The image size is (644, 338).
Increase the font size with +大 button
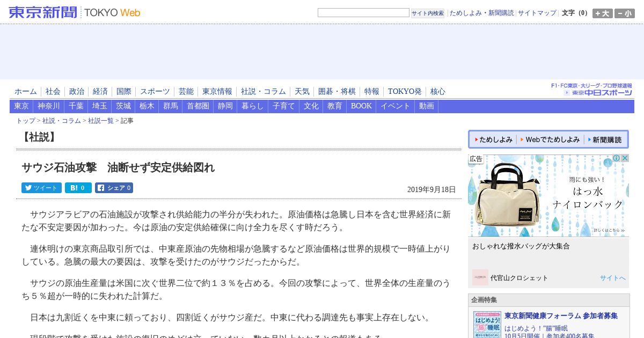click(602, 13)
